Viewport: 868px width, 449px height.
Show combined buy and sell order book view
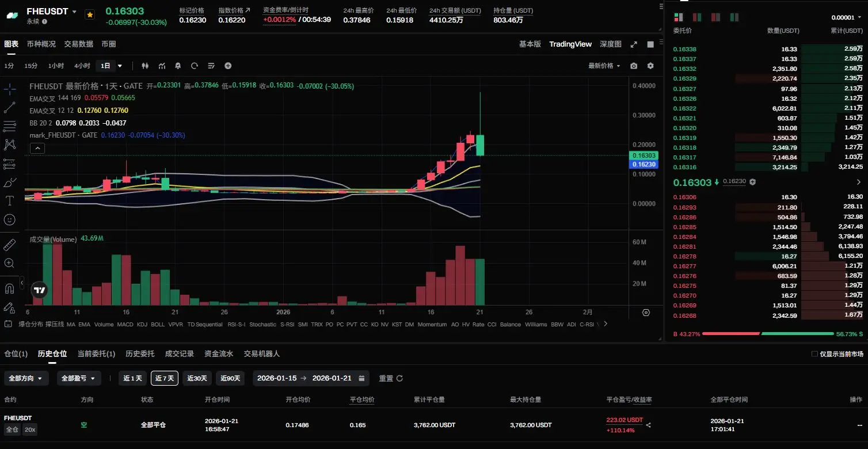(678, 17)
